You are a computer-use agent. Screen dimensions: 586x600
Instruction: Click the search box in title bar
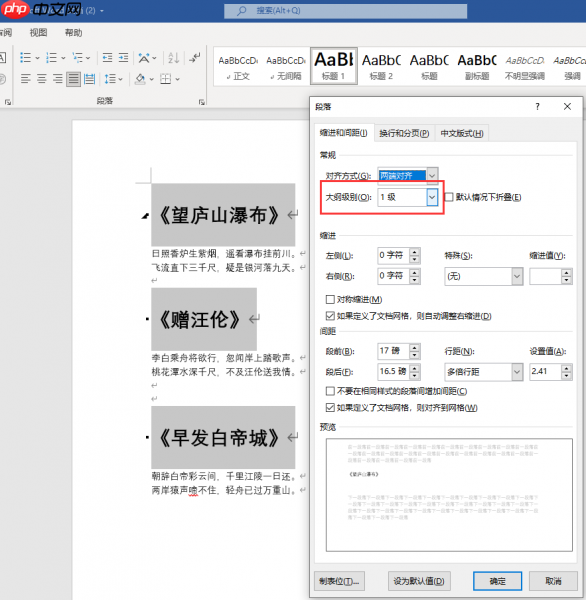pyautogui.click(x=345, y=11)
